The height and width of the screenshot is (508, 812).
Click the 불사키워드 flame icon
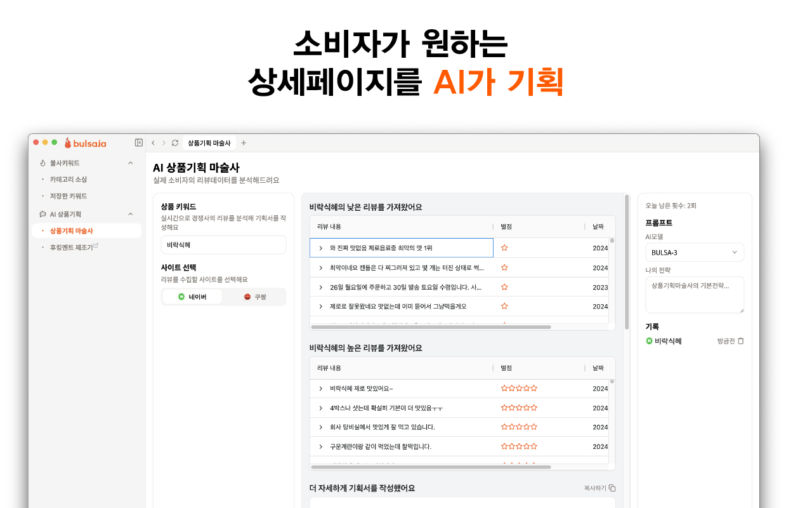click(x=43, y=163)
